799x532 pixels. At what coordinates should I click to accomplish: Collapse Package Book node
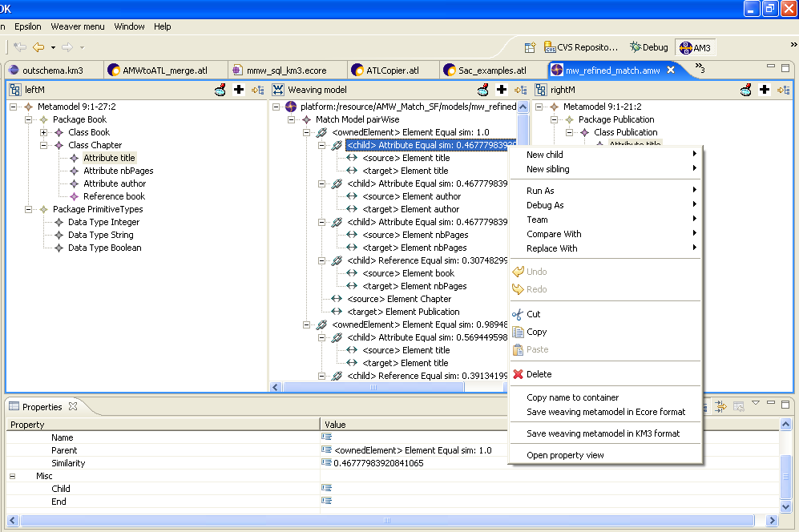tap(29, 119)
